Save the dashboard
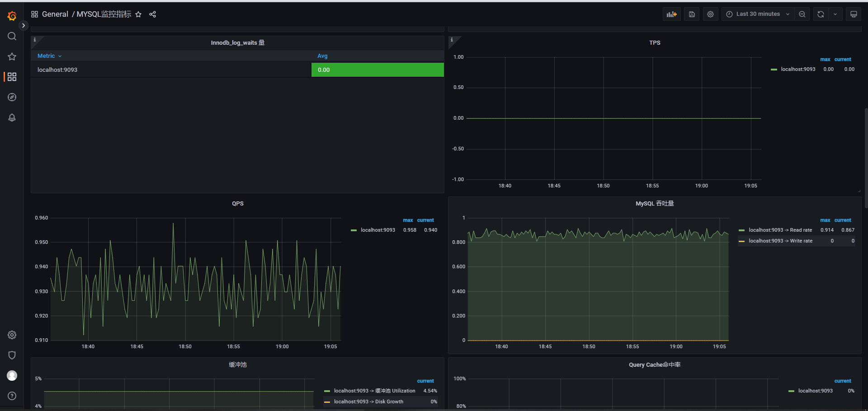The image size is (868, 411). (692, 14)
